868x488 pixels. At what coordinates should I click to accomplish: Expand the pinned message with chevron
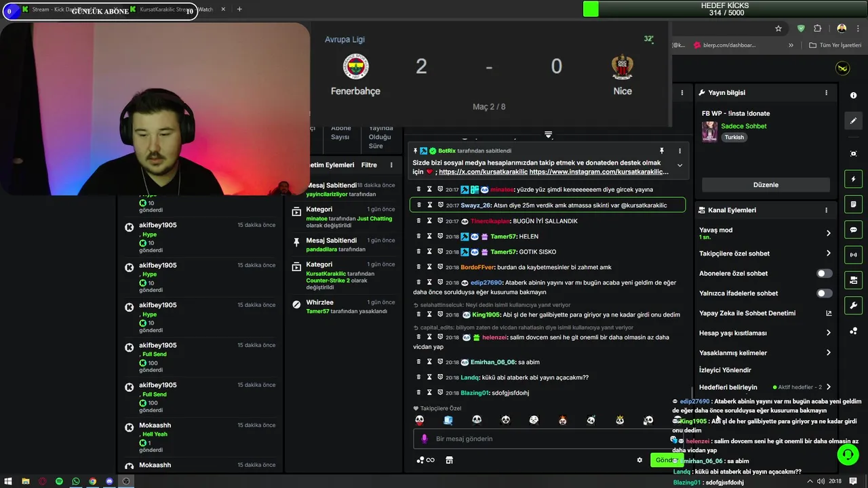pyautogui.click(x=679, y=165)
